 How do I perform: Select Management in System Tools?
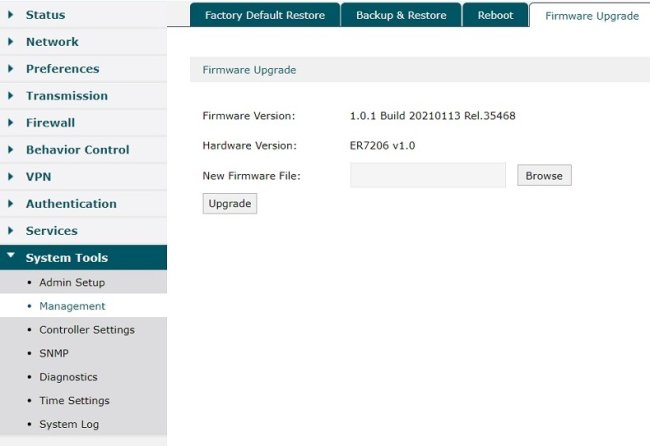pos(72,306)
